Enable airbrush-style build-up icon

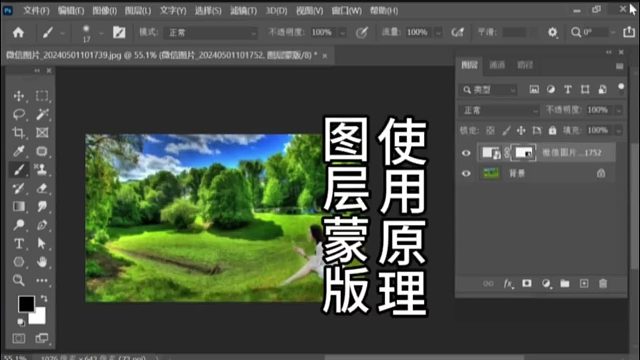tap(458, 32)
